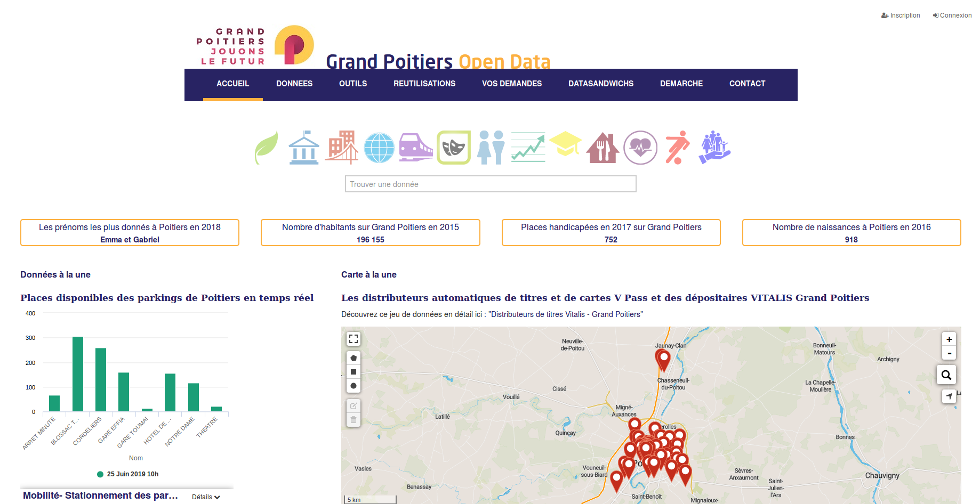The height and width of the screenshot is (504, 980).
Task: Click the hand holding people solidarity icon
Action: (714, 148)
